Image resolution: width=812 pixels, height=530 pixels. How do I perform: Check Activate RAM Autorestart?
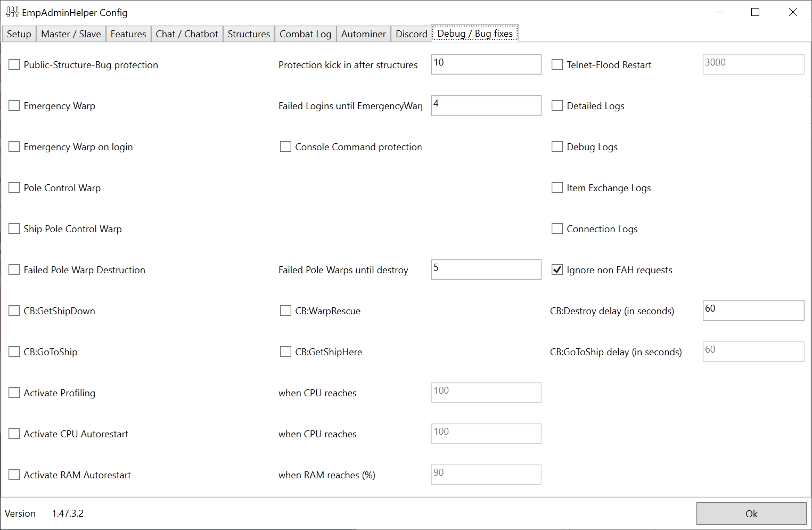14,475
